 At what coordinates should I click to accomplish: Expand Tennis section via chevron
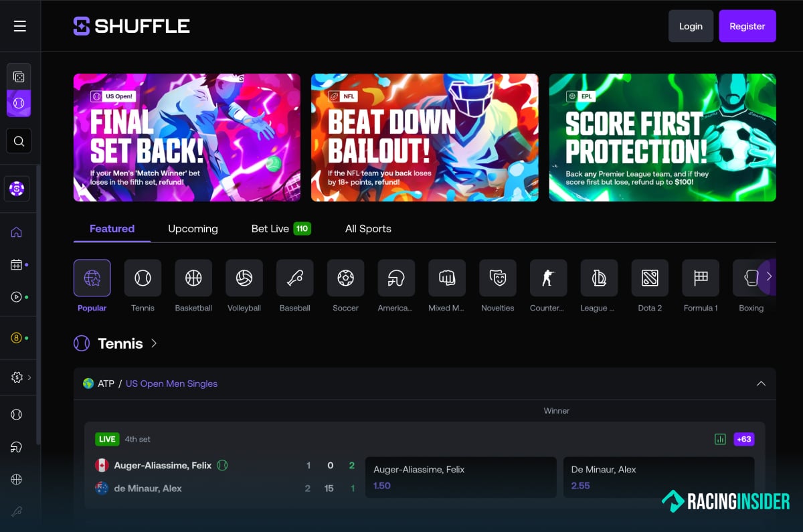click(154, 343)
